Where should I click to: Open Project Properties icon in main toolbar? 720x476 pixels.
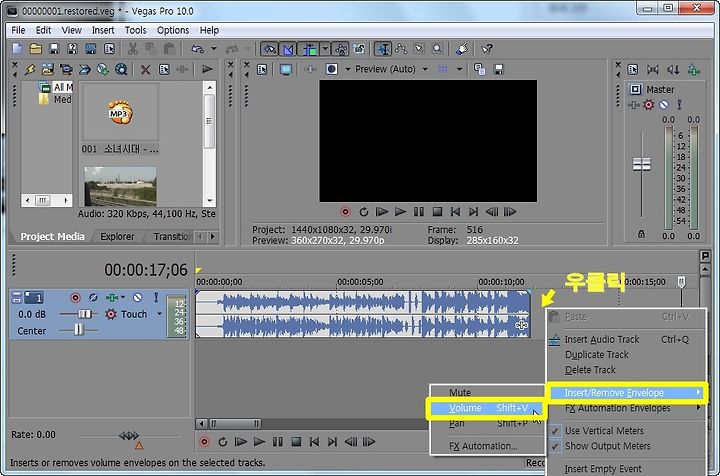109,49
